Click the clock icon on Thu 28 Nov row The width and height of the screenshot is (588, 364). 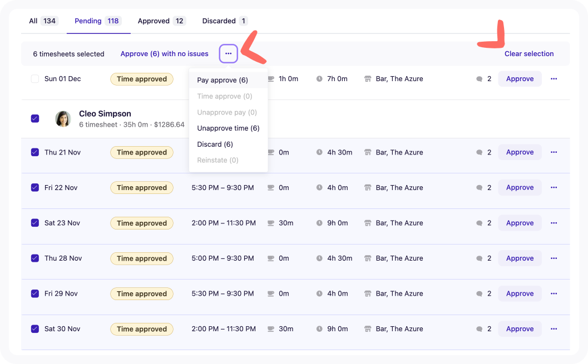pos(319,258)
